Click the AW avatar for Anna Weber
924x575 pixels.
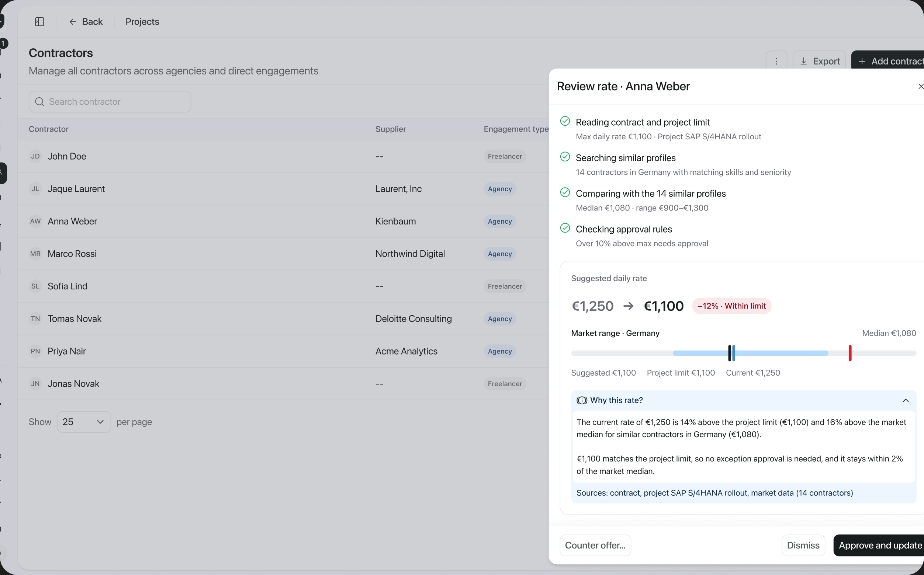(35, 221)
